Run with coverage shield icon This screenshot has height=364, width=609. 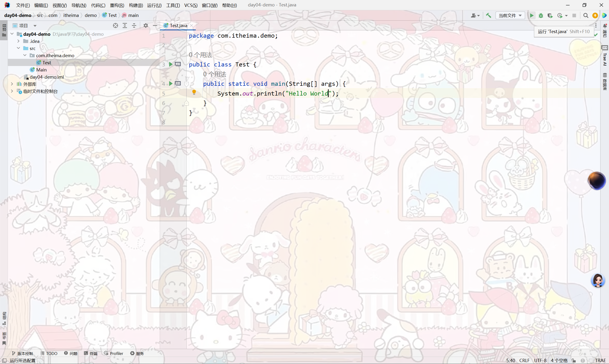coord(550,15)
